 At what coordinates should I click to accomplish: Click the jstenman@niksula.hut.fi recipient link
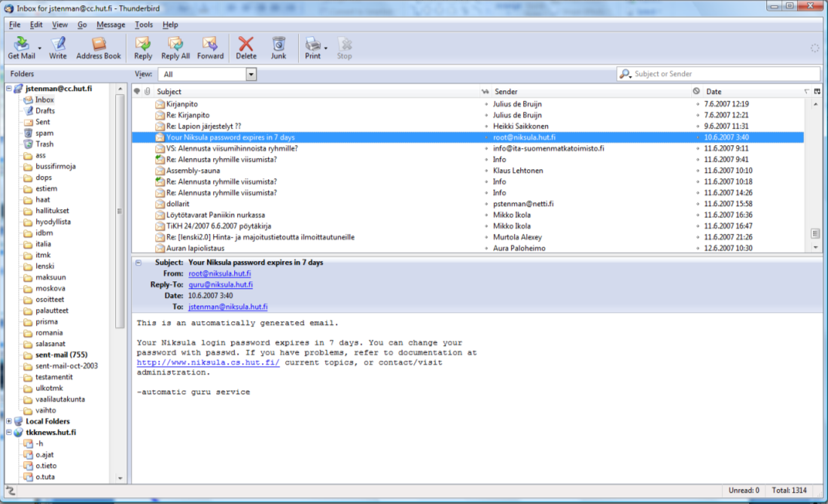point(228,307)
